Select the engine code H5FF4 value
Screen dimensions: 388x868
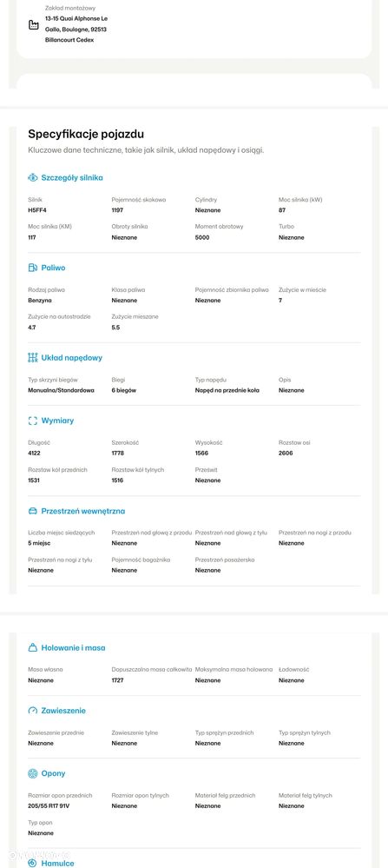point(36,210)
